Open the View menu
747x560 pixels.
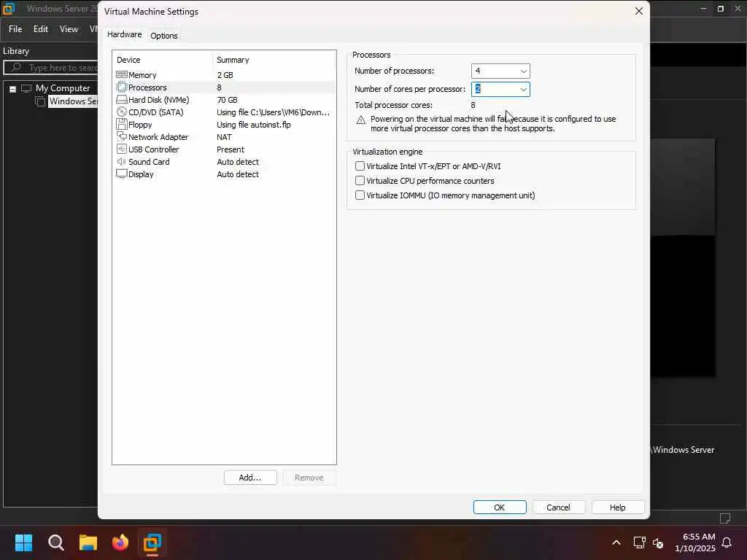coord(69,29)
